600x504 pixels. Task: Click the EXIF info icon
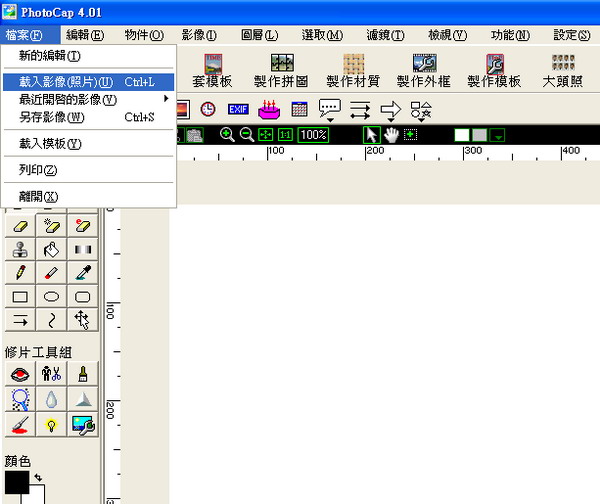pyautogui.click(x=238, y=109)
